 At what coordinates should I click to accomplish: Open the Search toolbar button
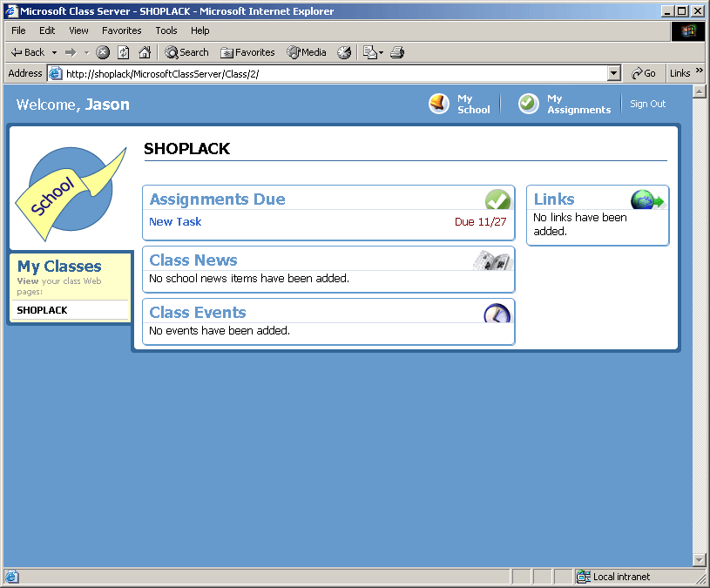pyautogui.click(x=186, y=52)
